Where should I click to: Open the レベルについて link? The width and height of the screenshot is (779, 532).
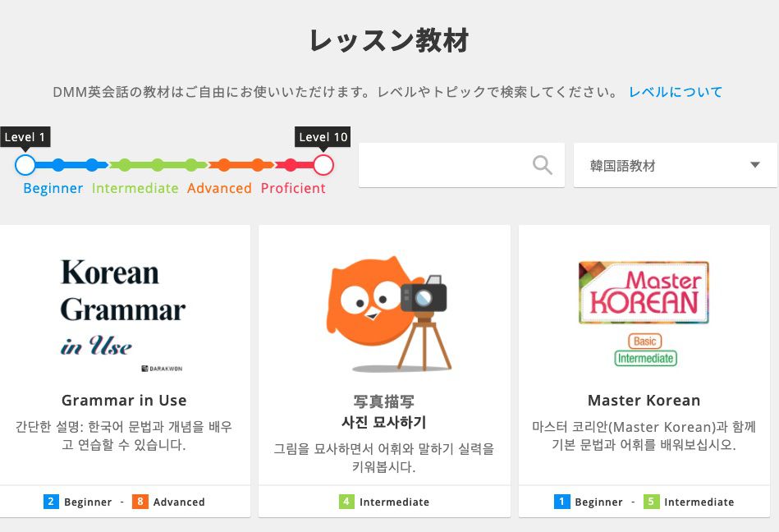tap(676, 92)
